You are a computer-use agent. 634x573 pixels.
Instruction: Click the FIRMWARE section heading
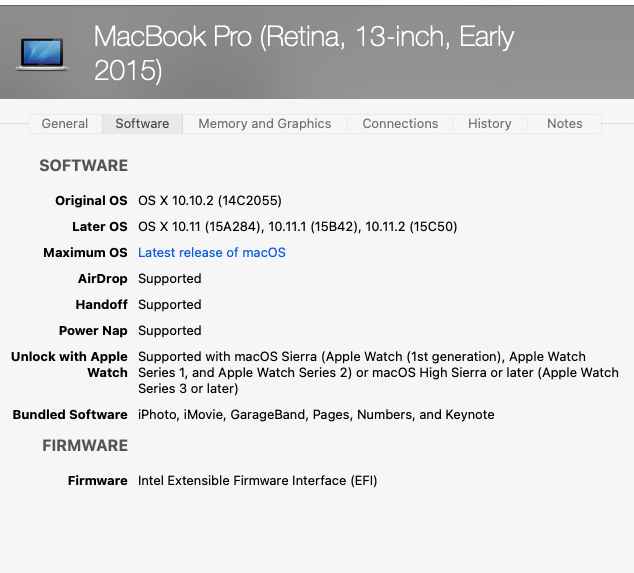(x=85, y=446)
